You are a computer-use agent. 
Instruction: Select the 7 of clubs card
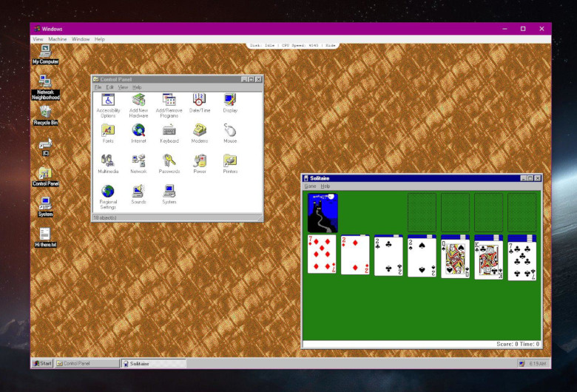click(522, 261)
